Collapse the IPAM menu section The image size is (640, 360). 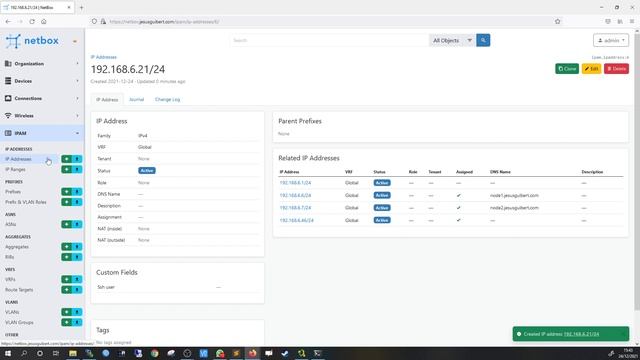click(42, 133)
